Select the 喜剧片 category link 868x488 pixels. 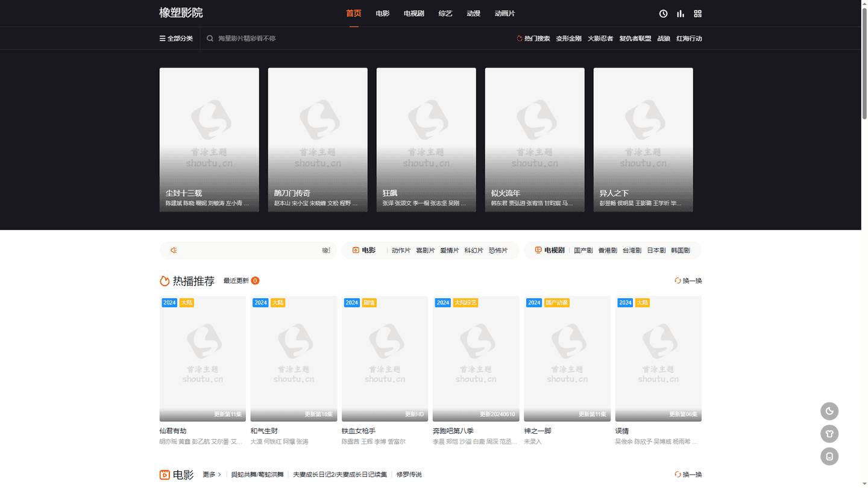[425, 250]
